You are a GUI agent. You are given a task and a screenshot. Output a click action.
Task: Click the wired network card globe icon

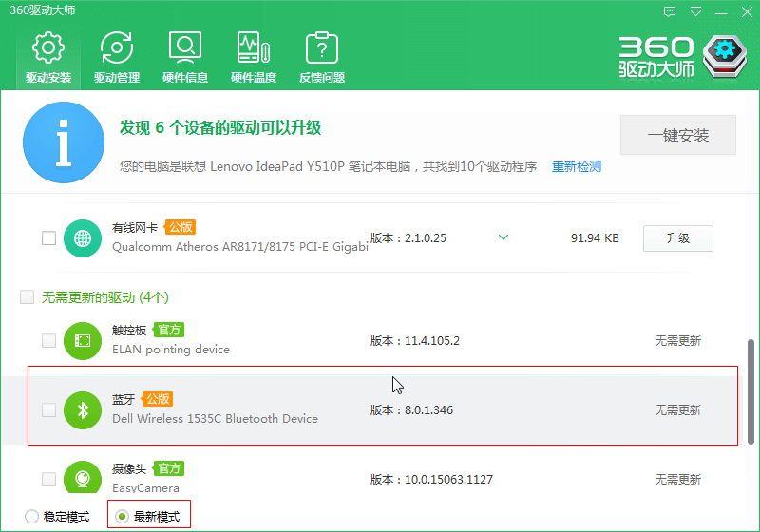tap(83, 237)
